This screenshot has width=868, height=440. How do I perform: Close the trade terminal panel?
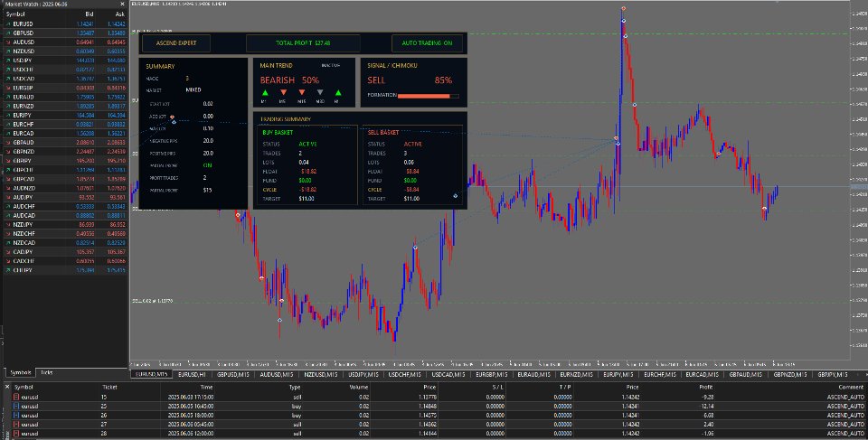[6, 387]
